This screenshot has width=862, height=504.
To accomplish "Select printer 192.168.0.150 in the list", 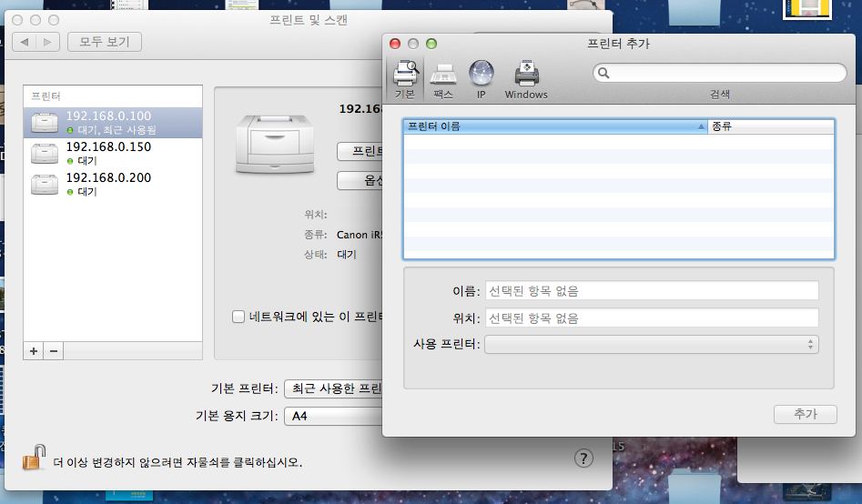I will click(109, 153).
